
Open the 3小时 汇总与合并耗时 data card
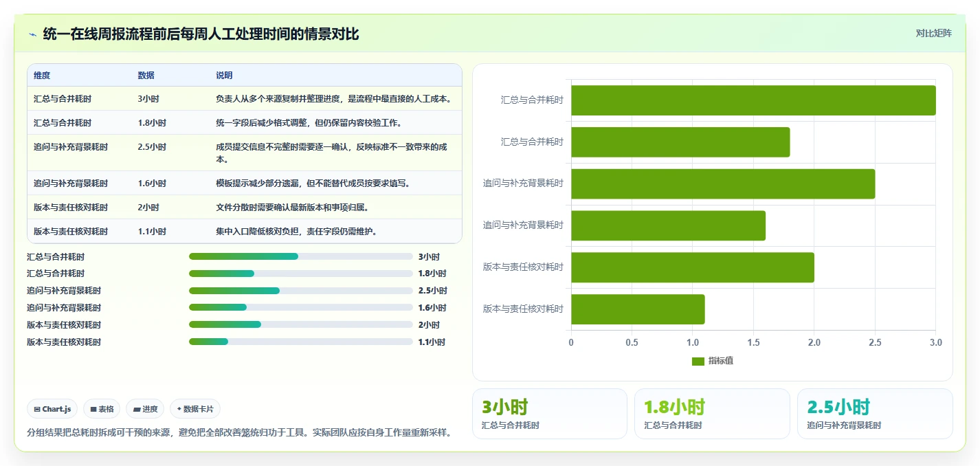point(550,414)
